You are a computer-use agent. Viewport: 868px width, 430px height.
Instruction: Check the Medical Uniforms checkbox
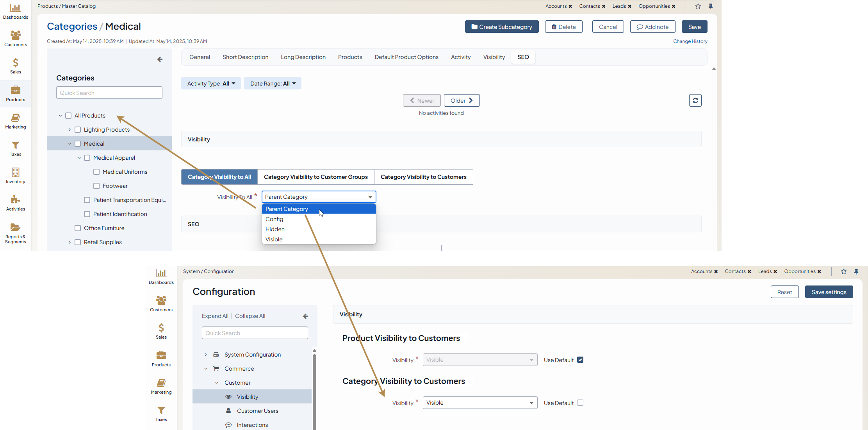[96, 172]
